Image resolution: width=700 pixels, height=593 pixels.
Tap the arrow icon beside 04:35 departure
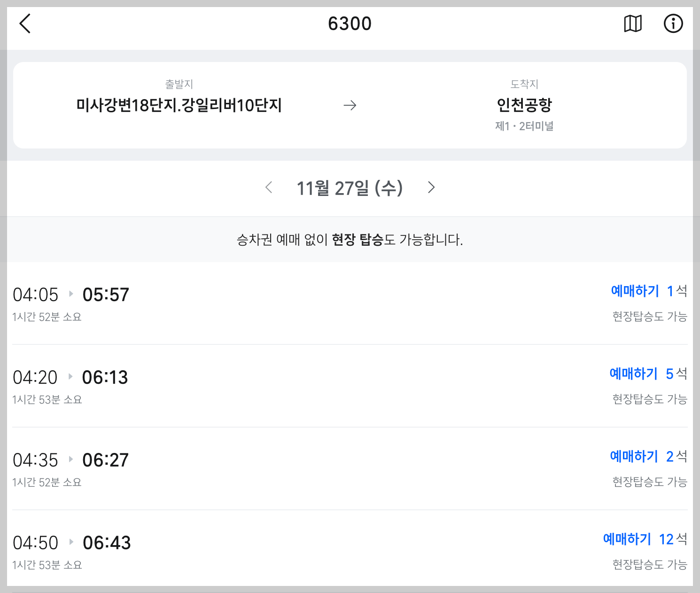pyautogui.click(x=70, y=459)
